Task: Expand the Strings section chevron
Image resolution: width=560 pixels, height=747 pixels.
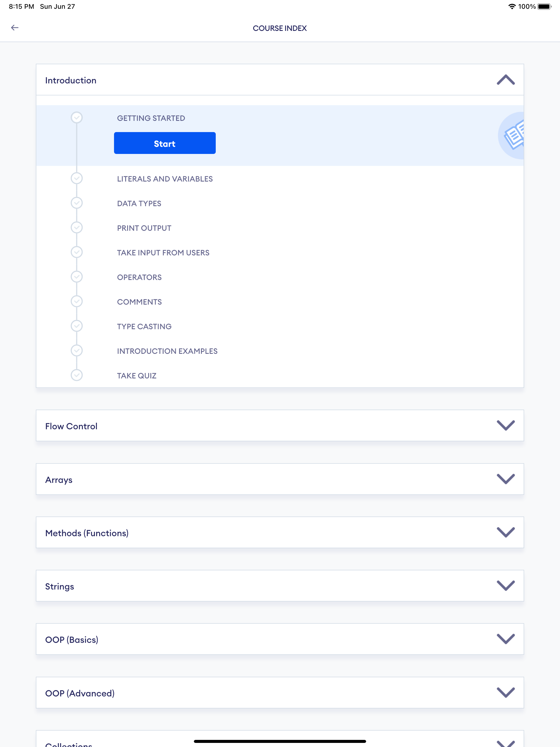Action: (505, 586)
